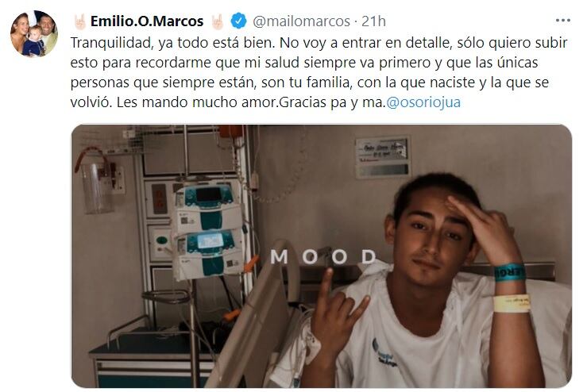Click the wall nameplate sign in the photo

(383, 157)
